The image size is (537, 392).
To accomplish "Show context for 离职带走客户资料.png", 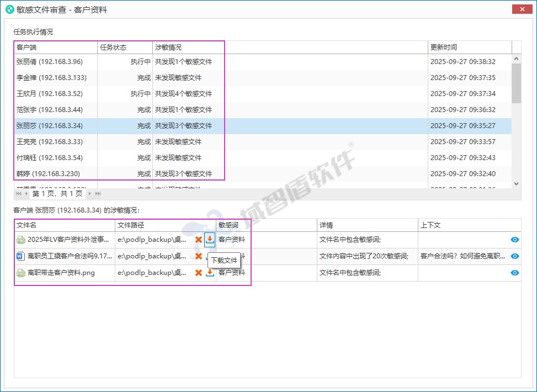I will click(x=514, y=272).
